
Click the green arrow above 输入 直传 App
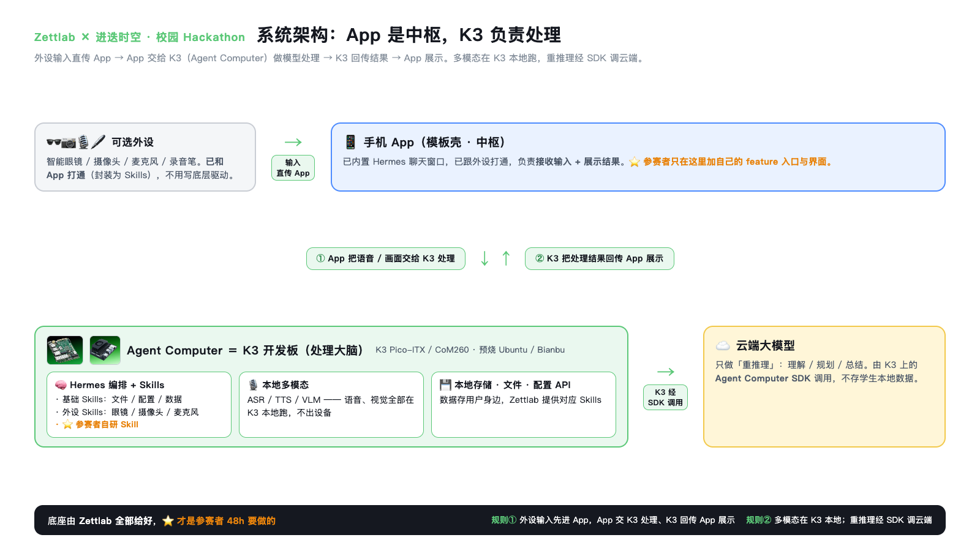pos(293,142)
